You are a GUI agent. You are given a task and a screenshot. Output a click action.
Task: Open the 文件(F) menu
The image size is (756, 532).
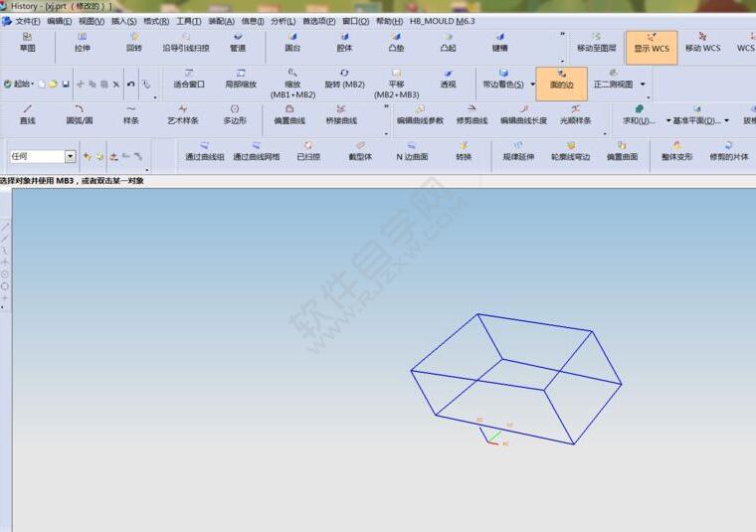click(x=28, y=21)
